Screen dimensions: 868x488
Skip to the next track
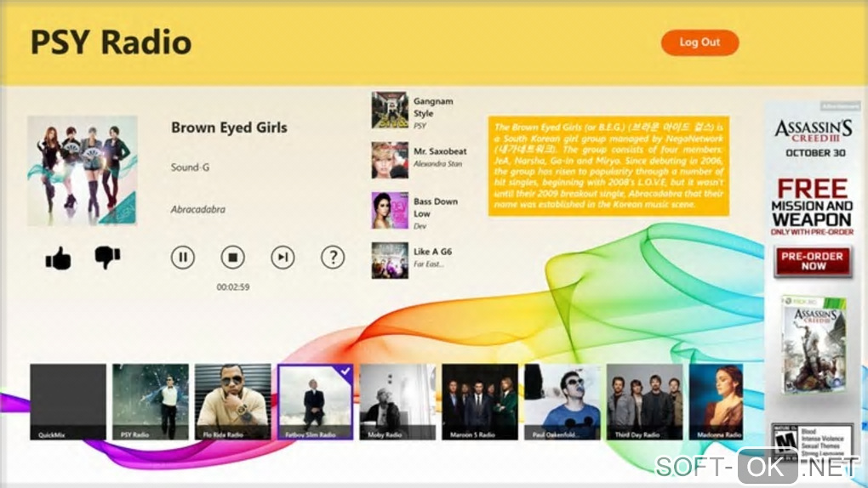283,258
